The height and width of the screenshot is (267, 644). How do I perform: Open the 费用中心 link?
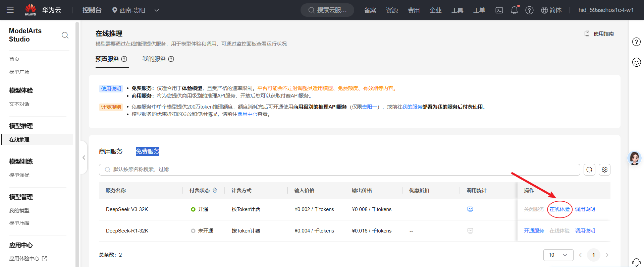[x=247, y=114]
